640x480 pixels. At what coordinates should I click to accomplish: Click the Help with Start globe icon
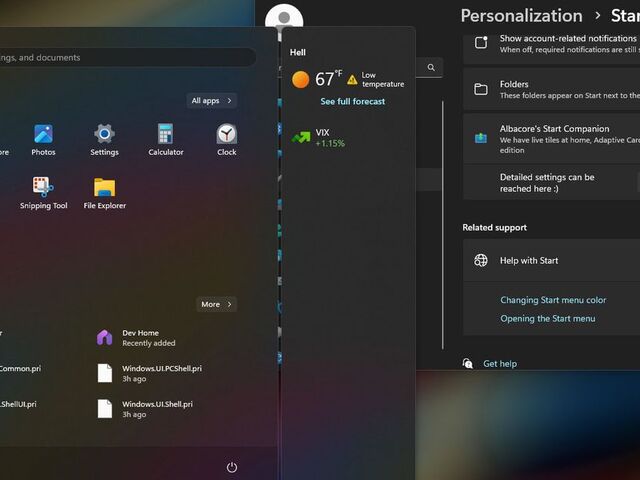point(481,260)
